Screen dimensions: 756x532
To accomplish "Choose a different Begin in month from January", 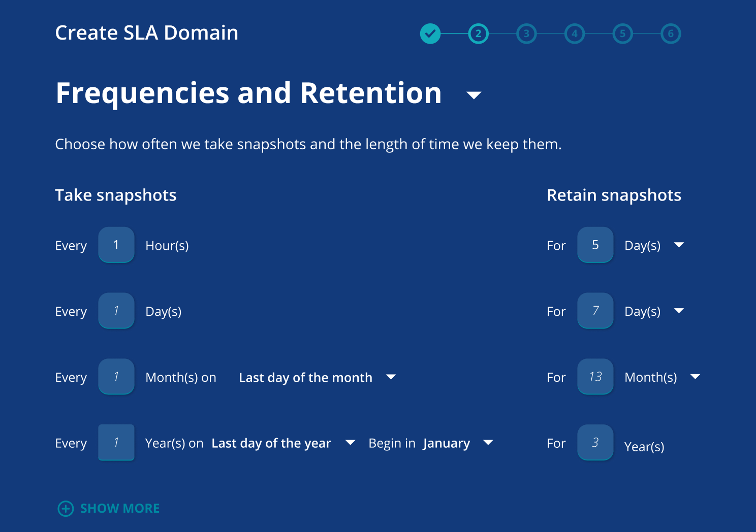I will coord(488,443).
